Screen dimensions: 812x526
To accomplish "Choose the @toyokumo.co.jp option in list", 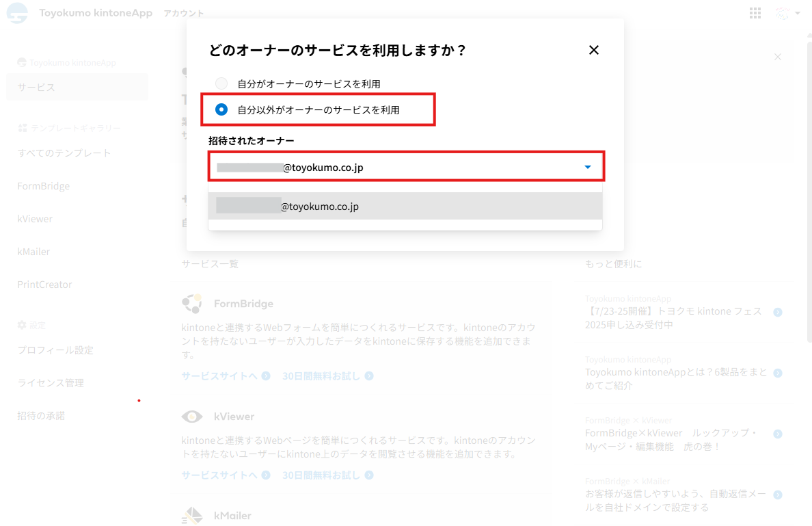I will tap(405, 207).
